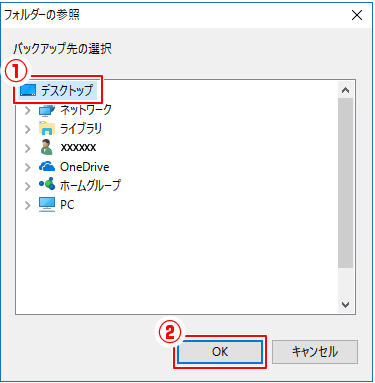
Task: Expand the xxxxxx user node
Action: pyautogui.click(x=28, y=148)
